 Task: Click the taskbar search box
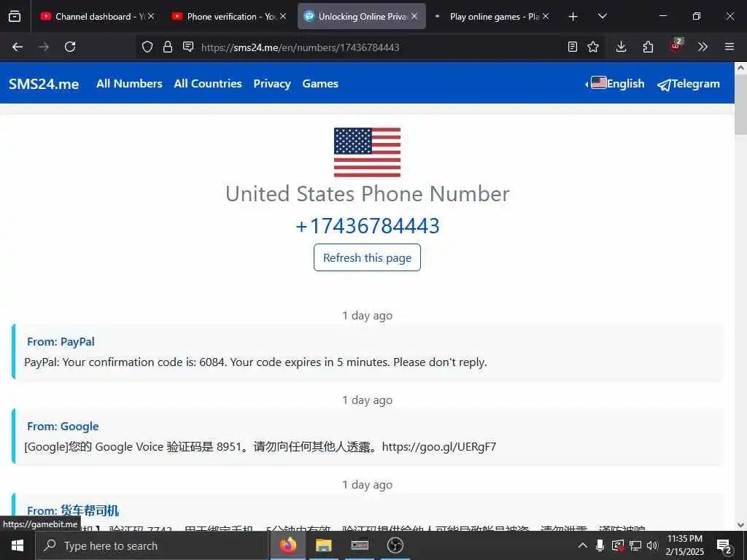152,545
